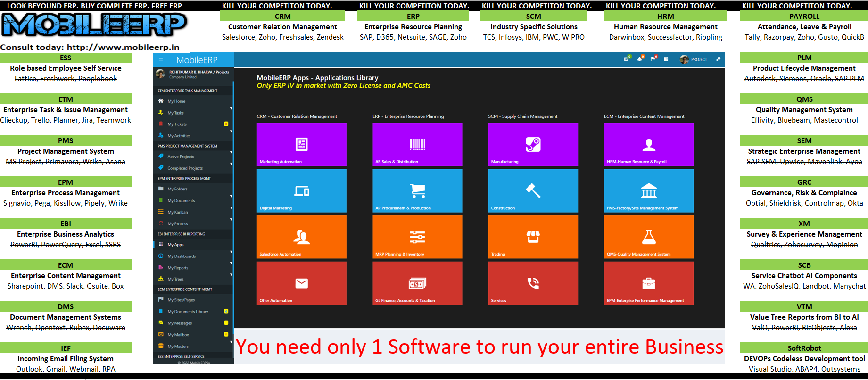
Task: Expand the My Tasks submenu arrow
Action: (231, 109)
